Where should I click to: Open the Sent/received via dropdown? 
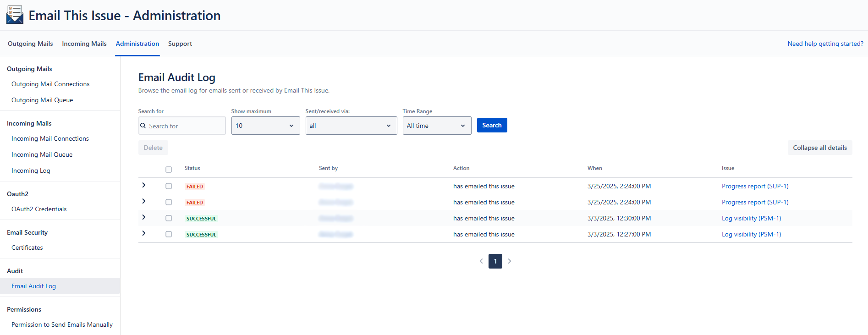click(x=351, y=126)
